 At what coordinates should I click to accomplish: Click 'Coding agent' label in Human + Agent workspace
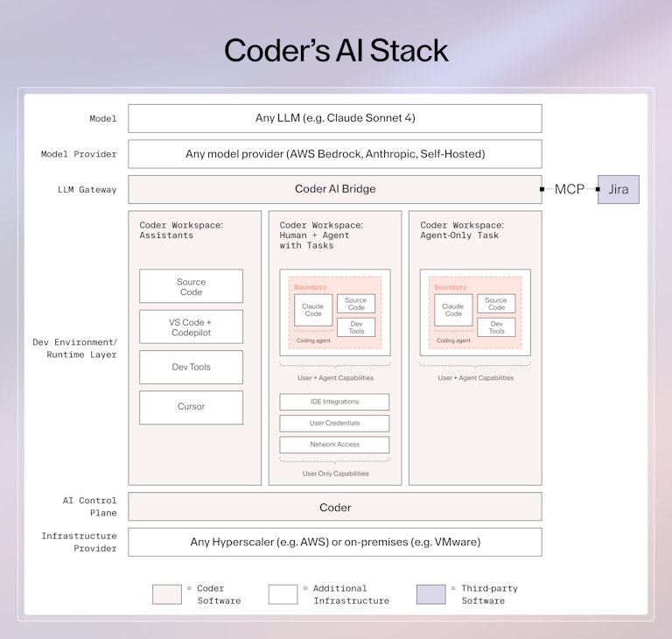313,341
